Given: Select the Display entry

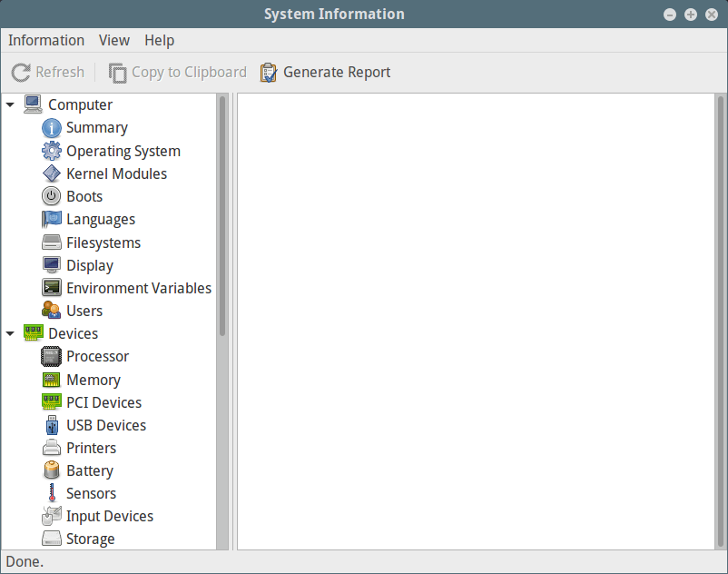Looking at the screenshot, I should click(90, 265).
